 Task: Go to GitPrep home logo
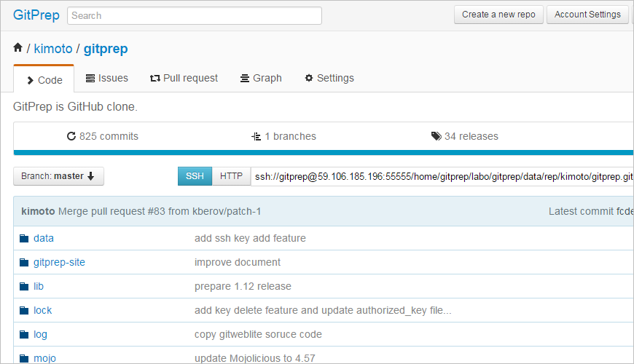pos(36,15)
